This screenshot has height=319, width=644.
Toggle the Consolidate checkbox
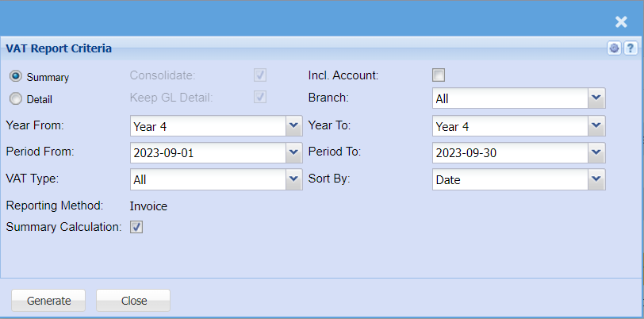(x=260, y=75)
